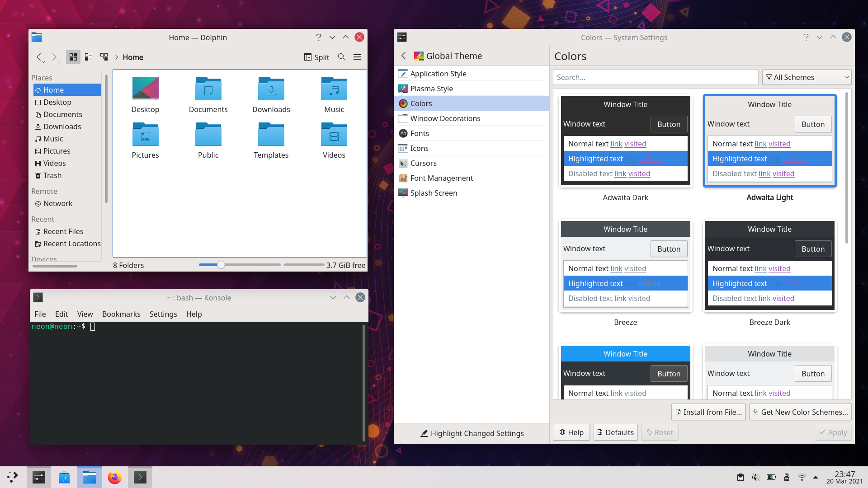Click the Konsole terminal scrollbar
The image size is (868, 488).
(x=363, y=382)
